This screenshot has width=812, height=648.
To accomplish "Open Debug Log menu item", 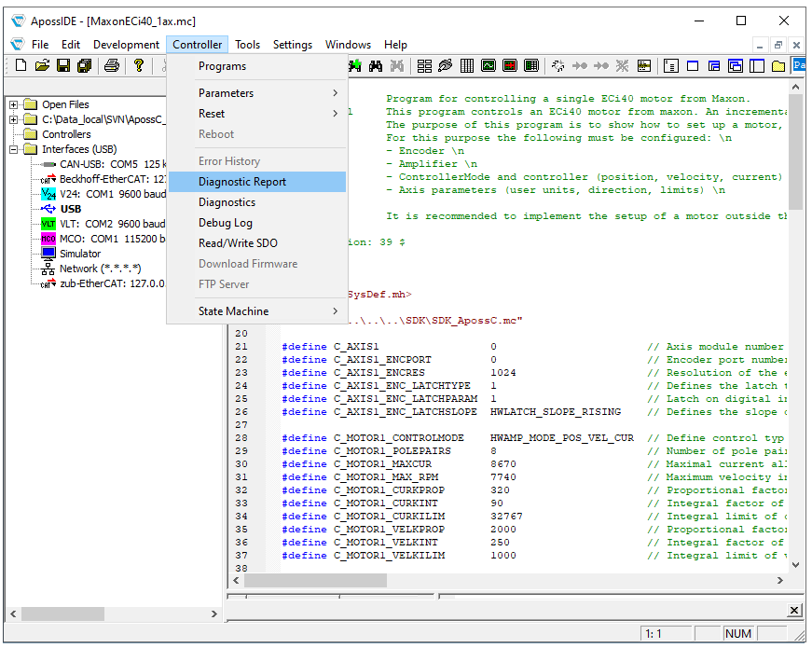I will point(257,223).
